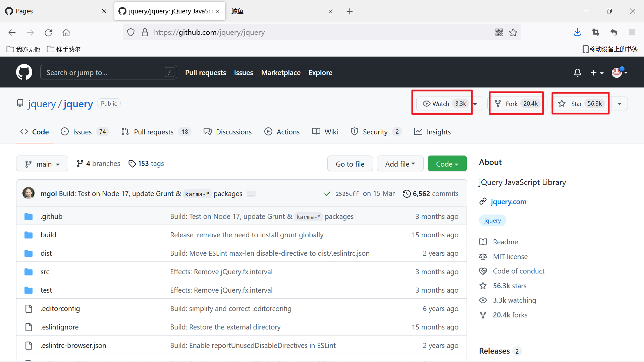Viewport: 644px width, 362px height.
Task: Open the Wiki tab
Action: tap(325, 132)
